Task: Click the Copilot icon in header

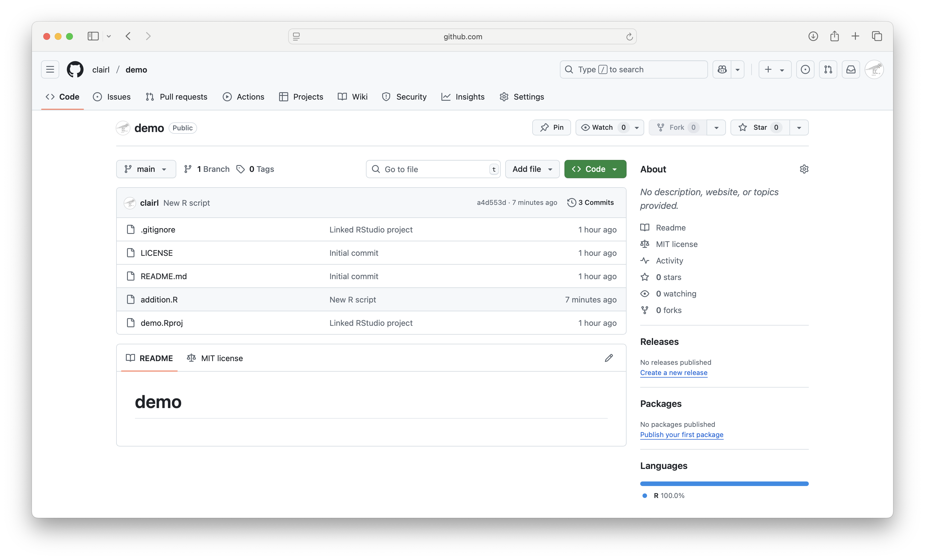Action: point(722,69)
